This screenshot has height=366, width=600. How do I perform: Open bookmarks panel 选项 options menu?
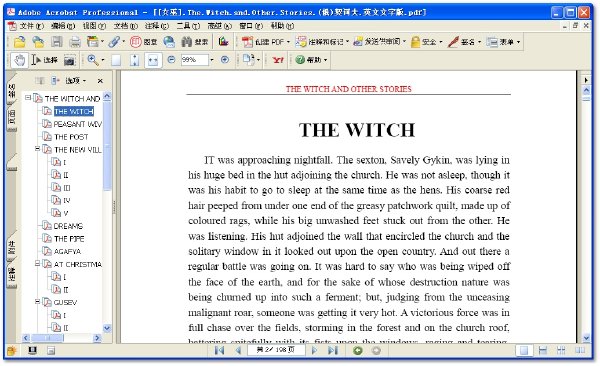click(75, 80)
